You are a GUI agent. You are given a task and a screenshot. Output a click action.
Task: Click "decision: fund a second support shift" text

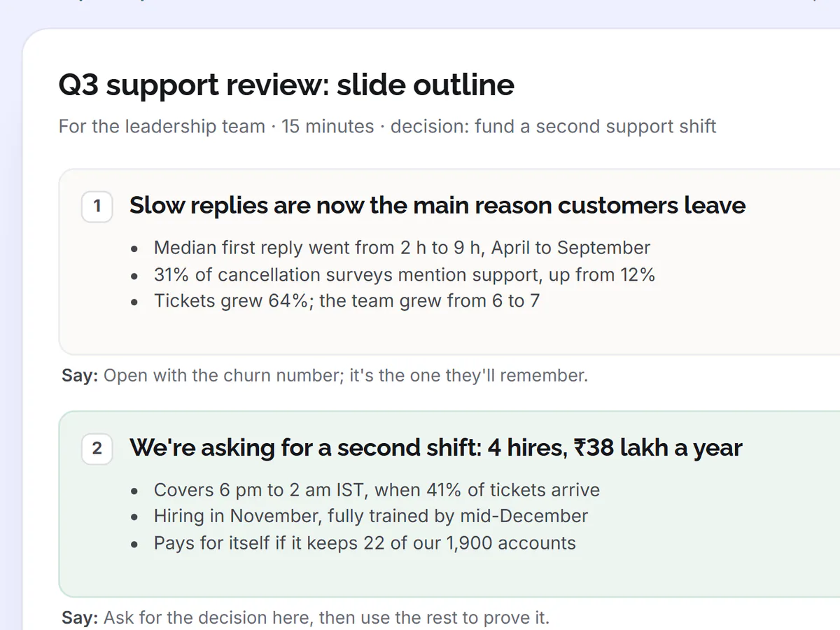(x=553, y=127)
